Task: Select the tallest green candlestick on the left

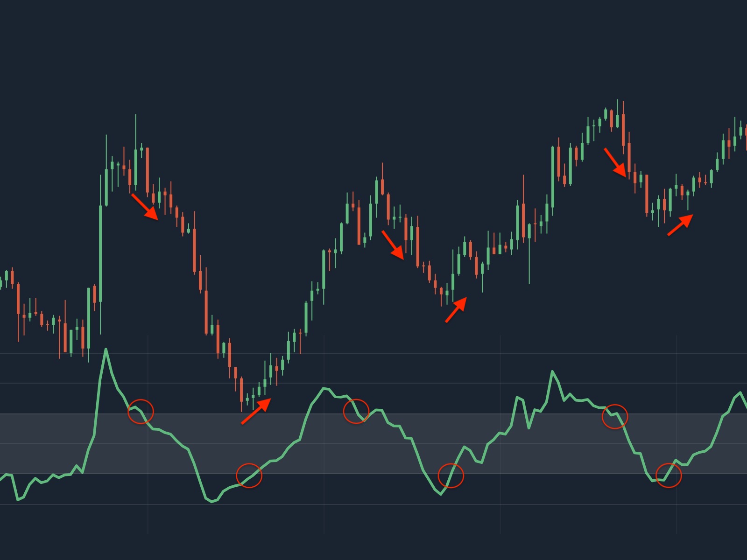Action: click(101, 252)
